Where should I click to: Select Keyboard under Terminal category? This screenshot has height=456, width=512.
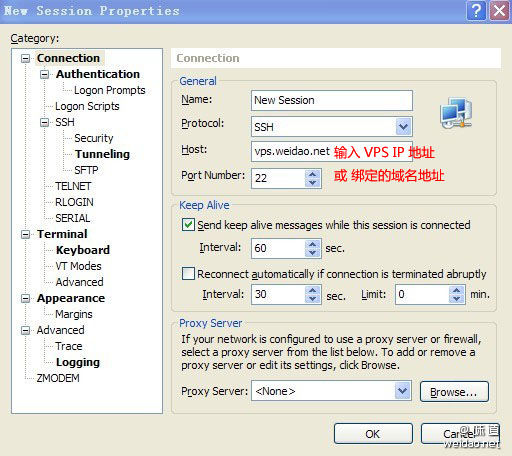(83, 250)
